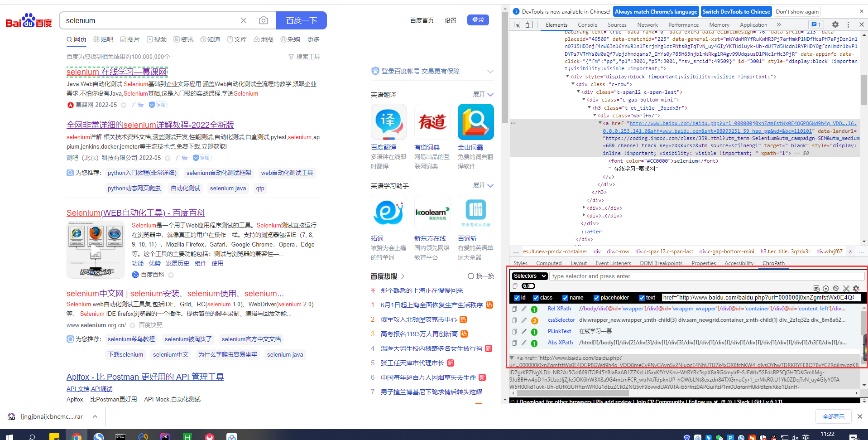Open the Youdao dictionary app icon

coord(432,122)
